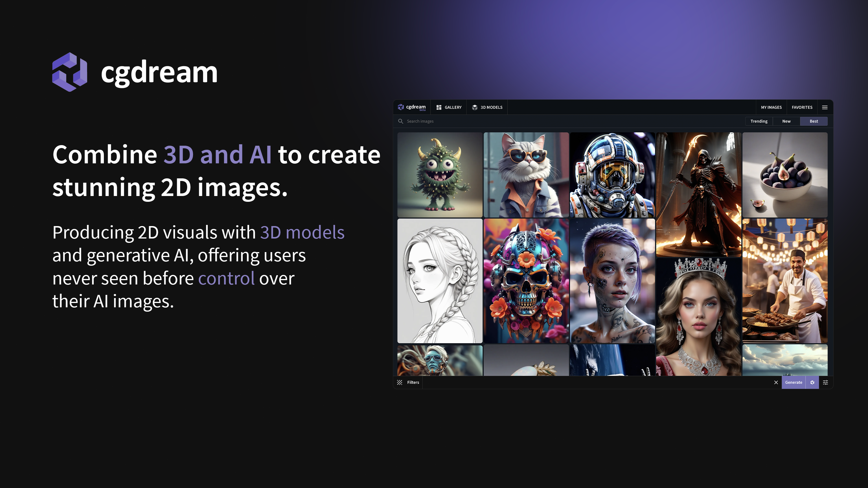
Task: Open generation settings sliders icon
Action: [x=825, y=382]
